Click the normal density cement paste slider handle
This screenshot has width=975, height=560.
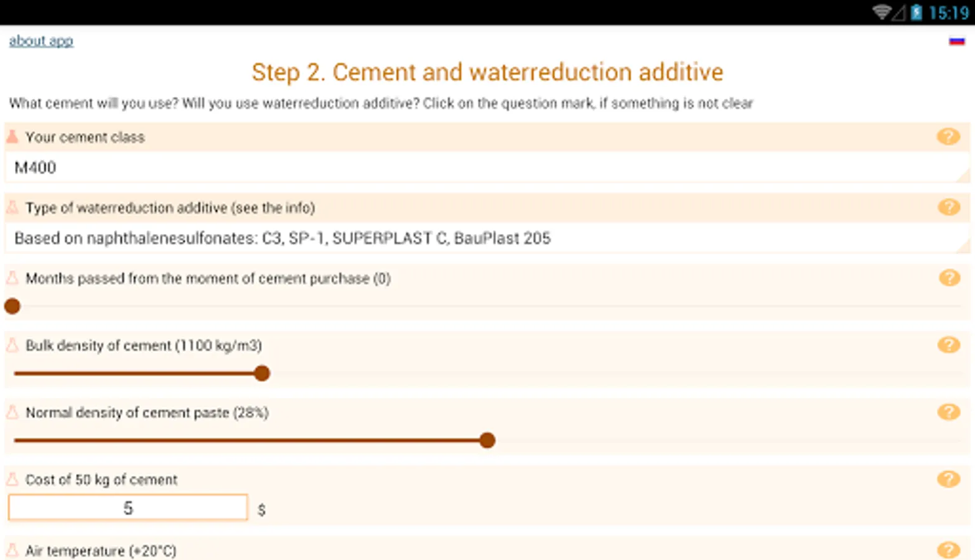pyautogui.click(x=487, y=441)
